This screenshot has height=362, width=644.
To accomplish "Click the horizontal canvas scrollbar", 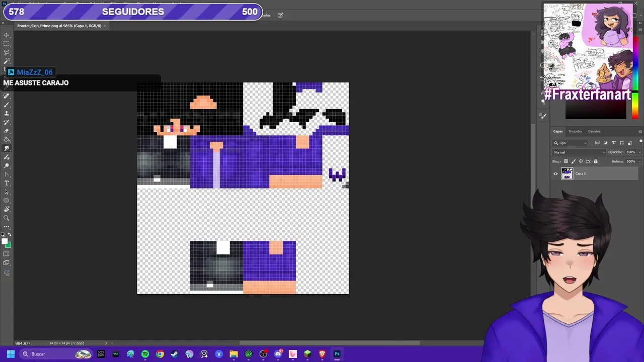I will (x=330, y=343).
